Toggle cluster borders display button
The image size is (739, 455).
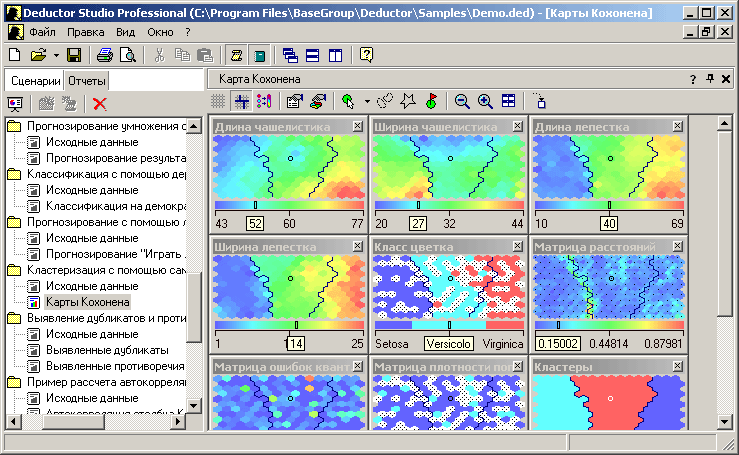[x=241, y=101]
